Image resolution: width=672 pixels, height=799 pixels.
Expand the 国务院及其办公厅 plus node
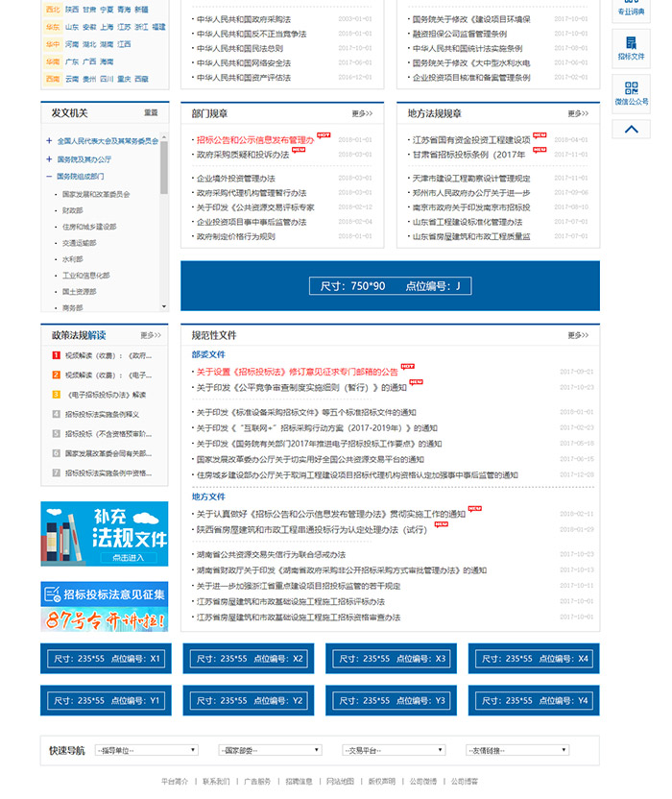(49, 159)
